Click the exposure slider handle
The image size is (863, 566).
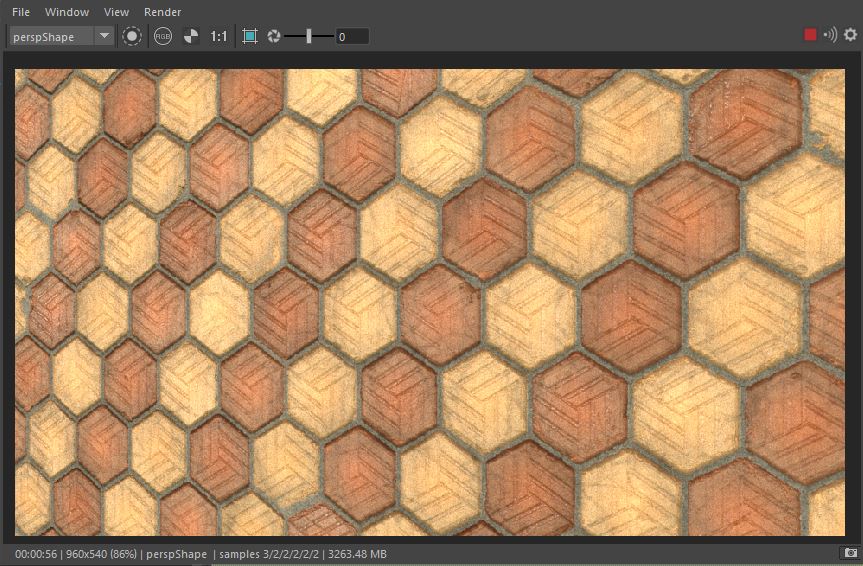coord(309,36)
